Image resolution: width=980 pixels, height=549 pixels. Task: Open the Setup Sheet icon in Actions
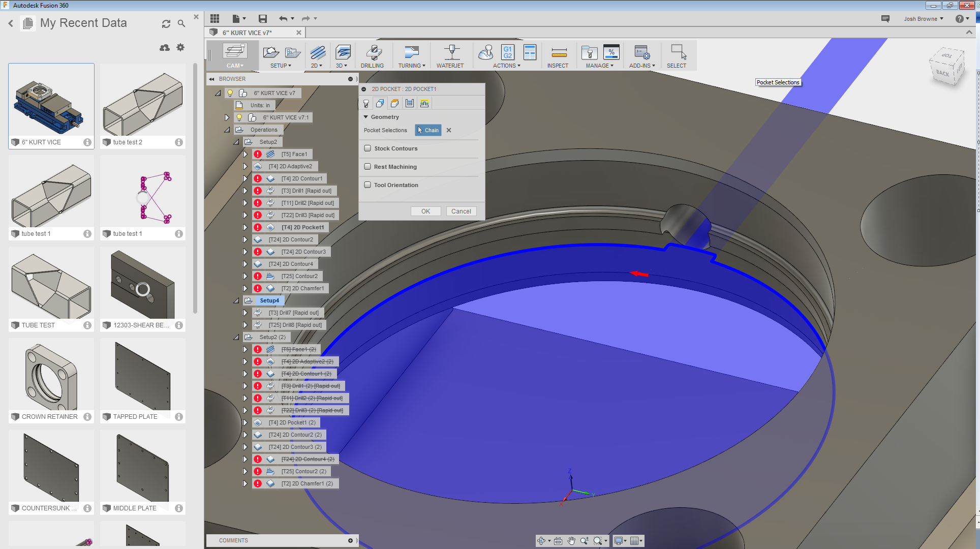530,52
